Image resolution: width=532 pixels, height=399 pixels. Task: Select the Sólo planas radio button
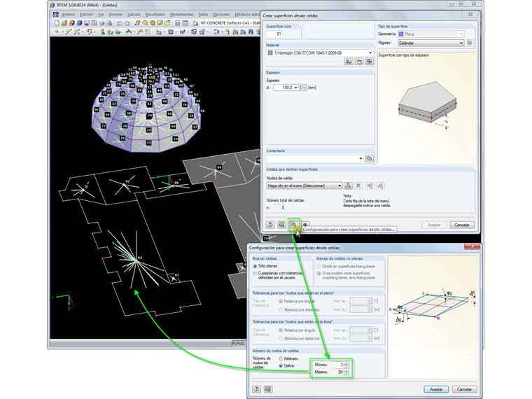tap(255, 266)
